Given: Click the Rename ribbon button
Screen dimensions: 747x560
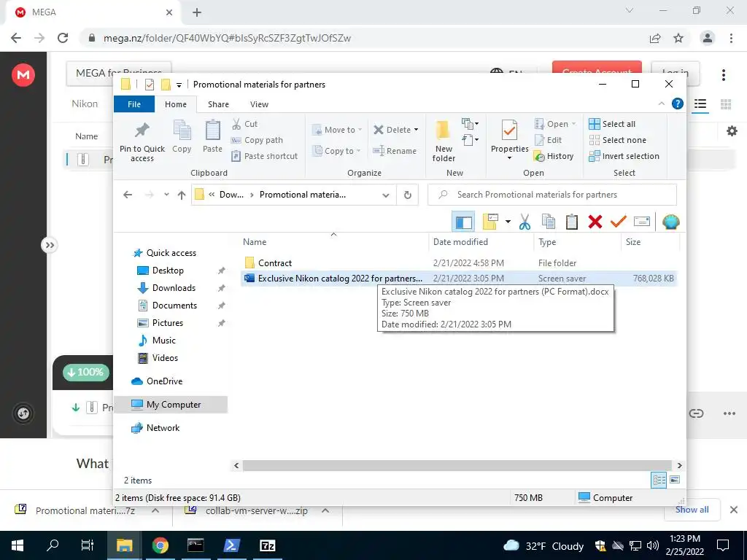Looking at the screenshot, I should click(x=395, y=151).
